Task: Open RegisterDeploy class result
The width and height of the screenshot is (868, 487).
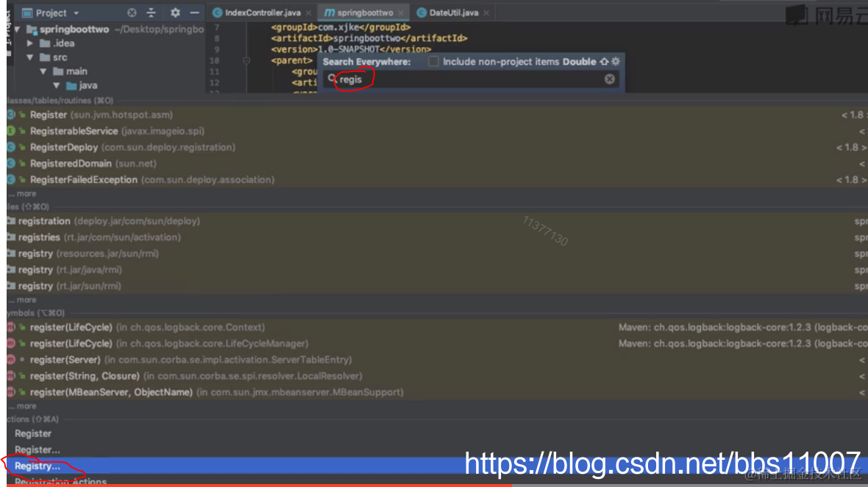Action: (438, 147)
